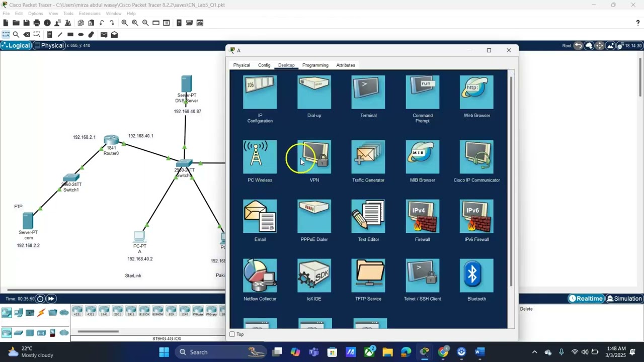Open the File menu
Image resolution: width=644 pixels, height=362 pixels.
coord(6,14)
